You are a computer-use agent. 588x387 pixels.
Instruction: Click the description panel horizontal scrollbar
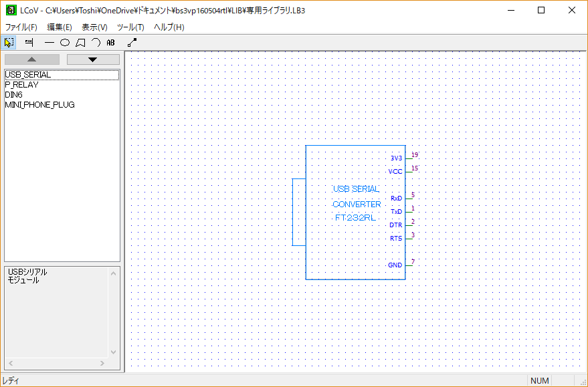57,363
